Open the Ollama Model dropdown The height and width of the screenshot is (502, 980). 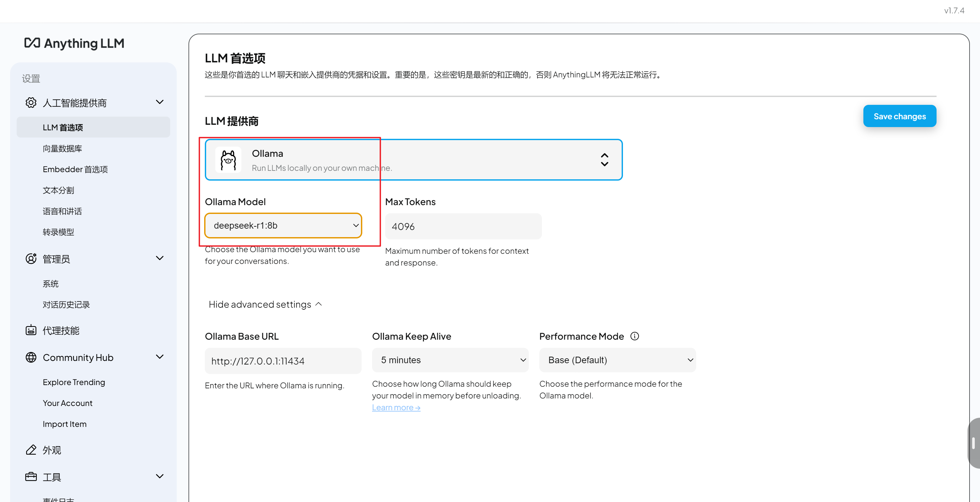pos(283,225)
